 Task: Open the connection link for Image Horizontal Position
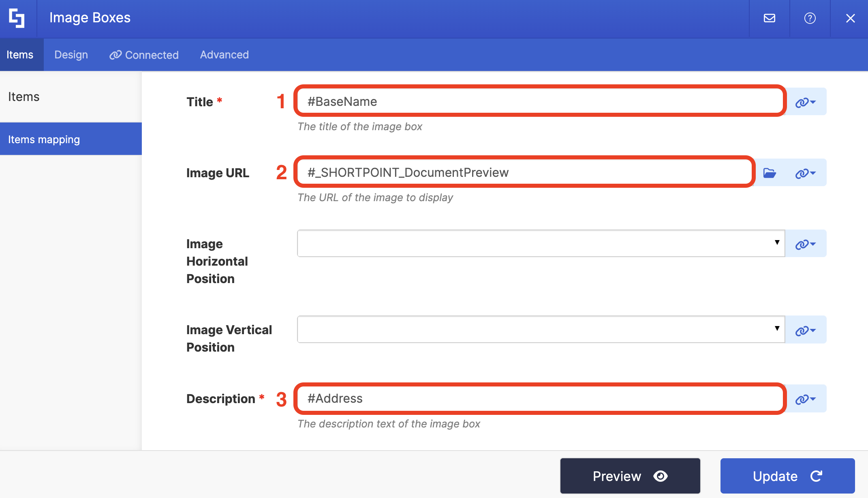(806, 244)
